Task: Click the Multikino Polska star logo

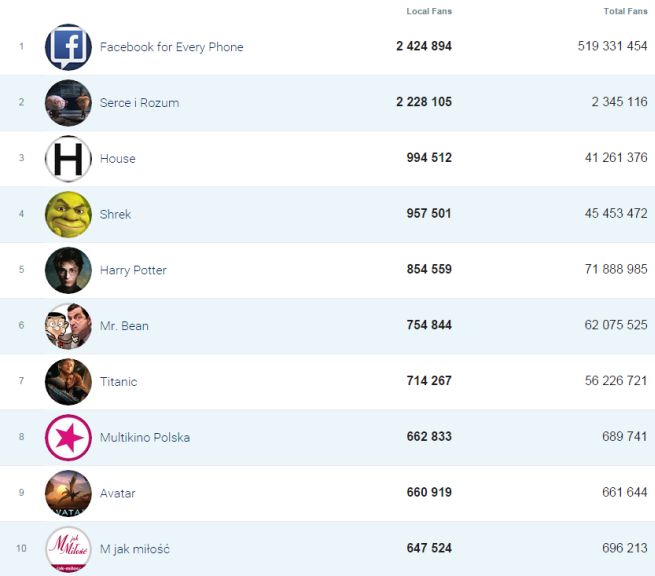Action: 68,438
